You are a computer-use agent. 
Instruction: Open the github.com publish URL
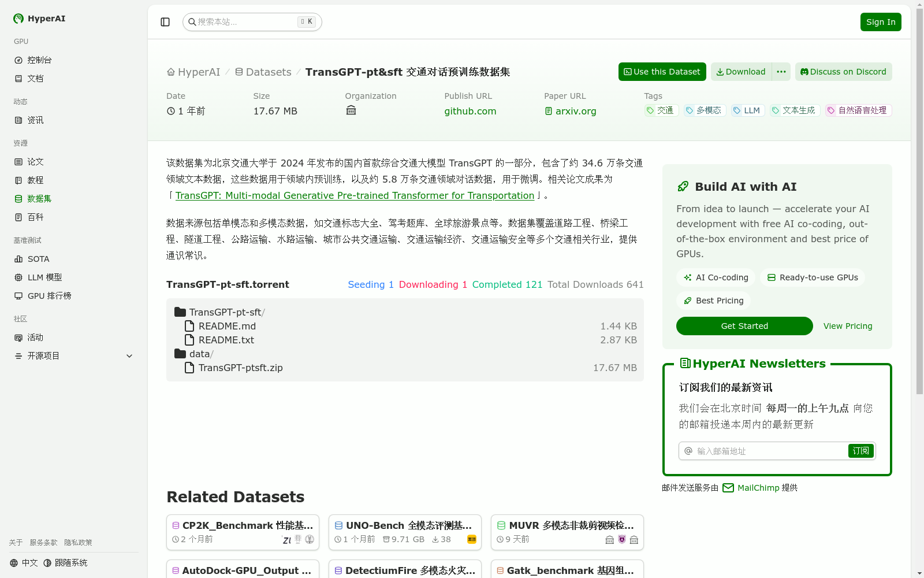(470, 111)
